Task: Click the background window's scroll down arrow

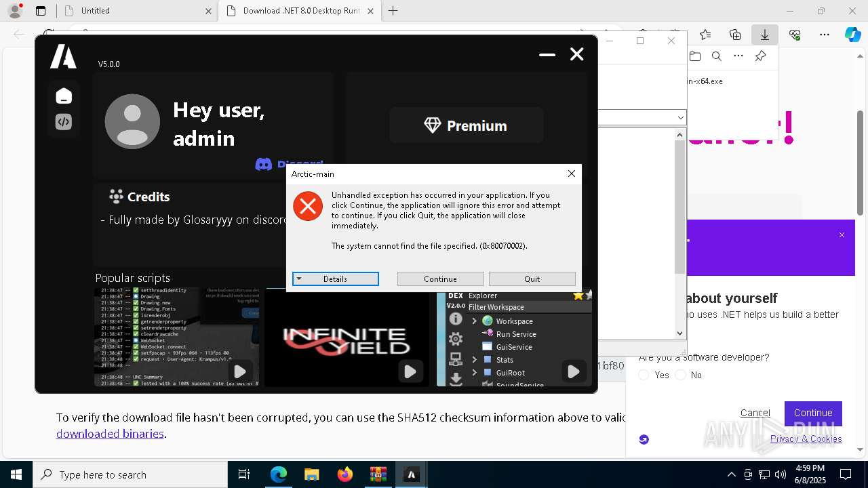Action: (x=680, y=333)
